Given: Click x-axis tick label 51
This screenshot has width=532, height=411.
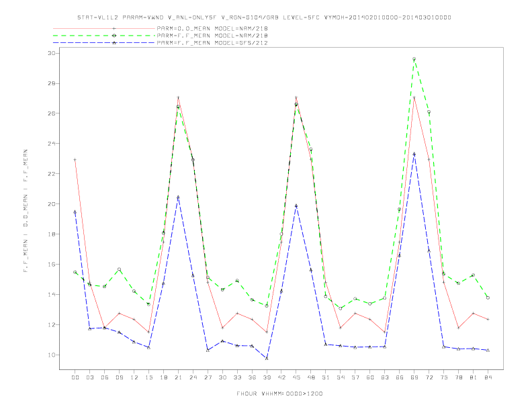Looking at the screenshot, I should click(x=326, y=377).
